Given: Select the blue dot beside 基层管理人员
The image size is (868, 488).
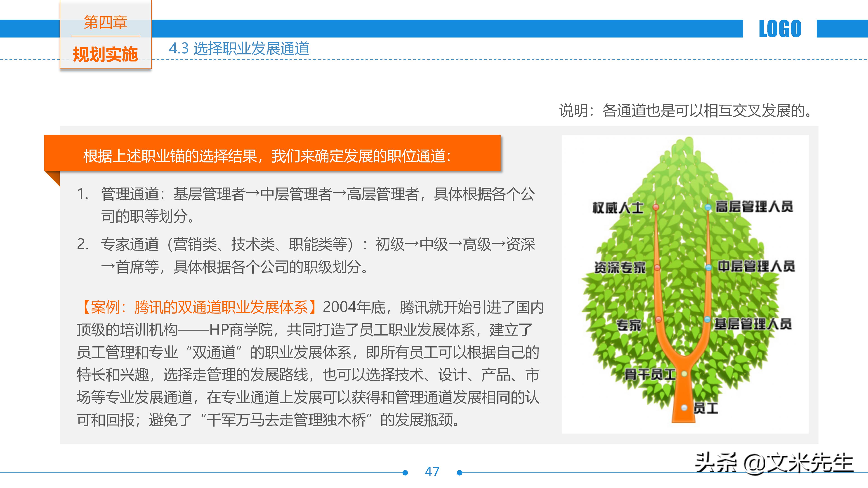Looking at the screenshot, I should coord(708,320).
